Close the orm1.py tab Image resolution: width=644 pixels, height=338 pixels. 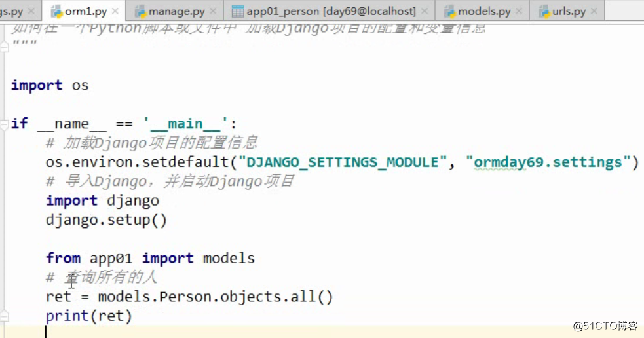(x=115, y=11)
